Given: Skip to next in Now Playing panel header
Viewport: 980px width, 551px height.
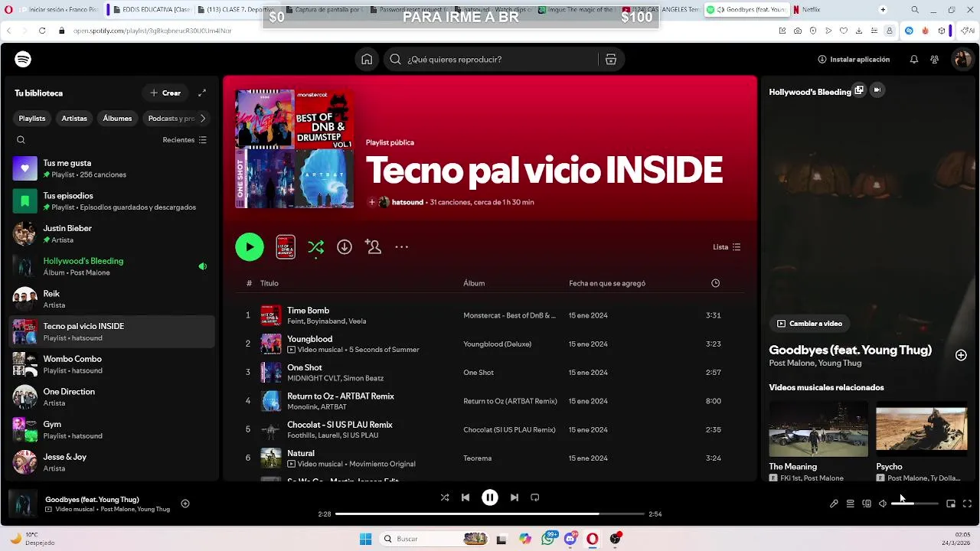Looking at the screenshot, I should coord(877,90).
